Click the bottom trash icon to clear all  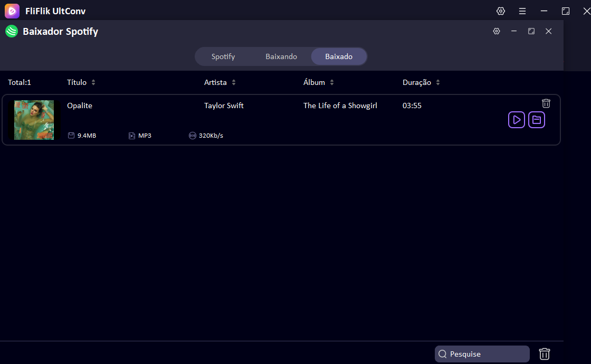[x=545, y=354]
